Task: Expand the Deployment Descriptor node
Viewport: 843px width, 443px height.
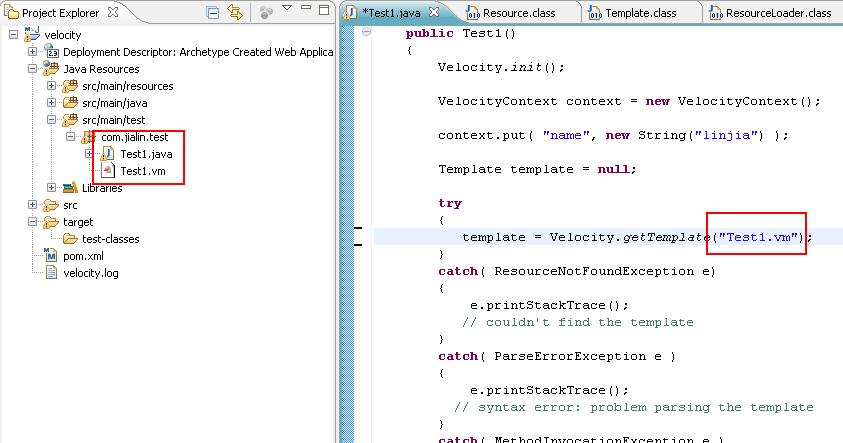Action: tap(32, 52)
